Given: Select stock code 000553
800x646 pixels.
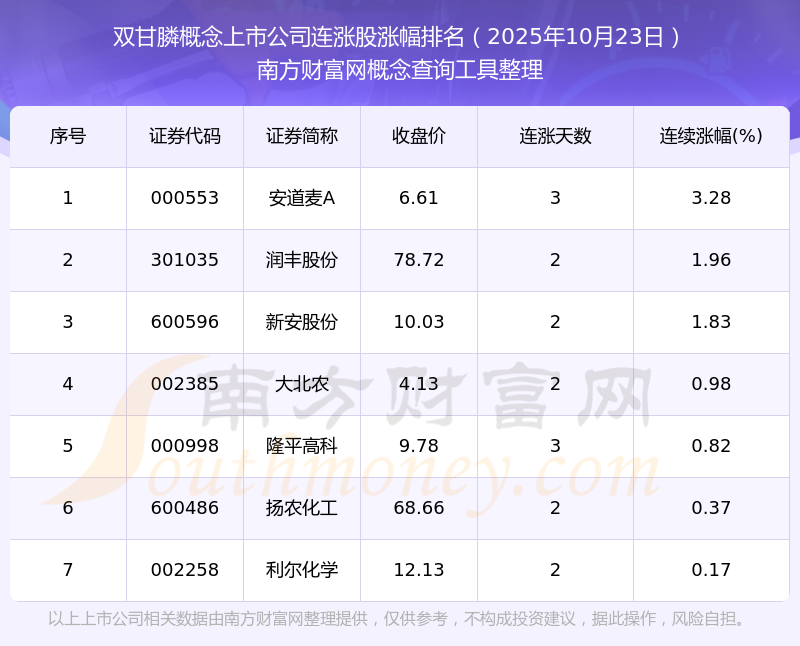Looking at the screenshot, I should point(185,198).
